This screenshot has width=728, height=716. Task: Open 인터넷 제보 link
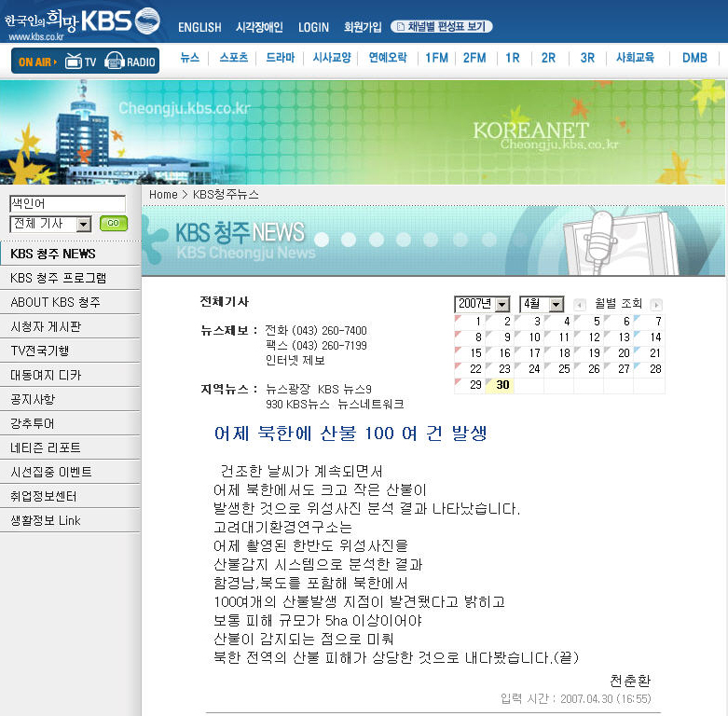coord(295,360)
